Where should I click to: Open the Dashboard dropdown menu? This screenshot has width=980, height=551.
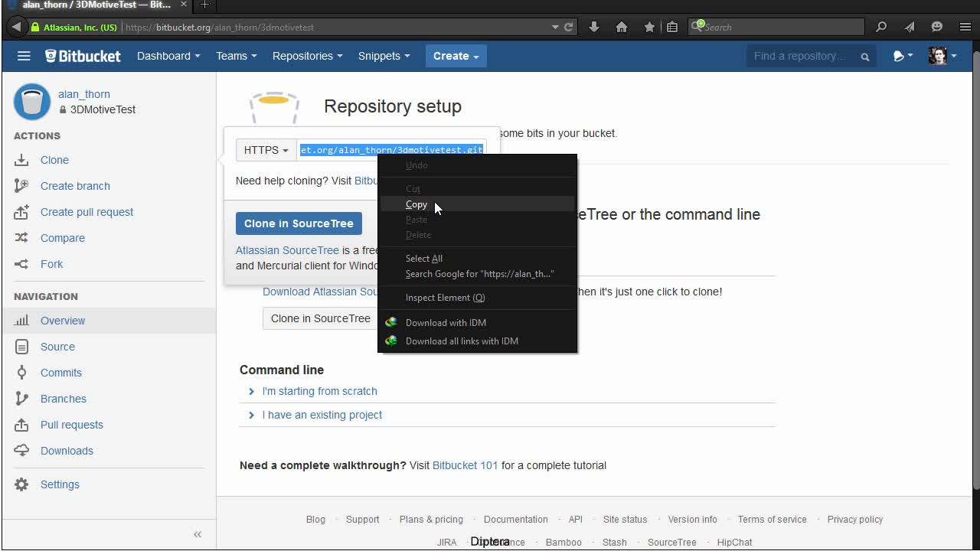click(x=168, y=56)
